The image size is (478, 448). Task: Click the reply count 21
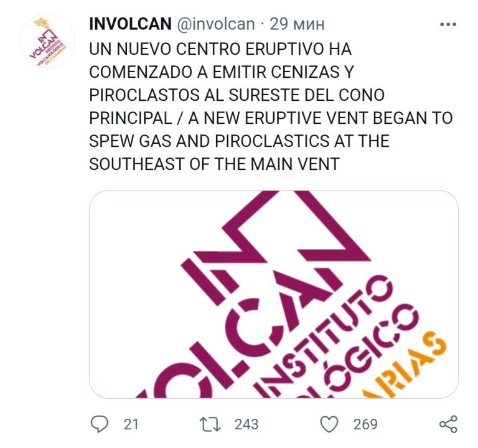[x=131, y=424]
